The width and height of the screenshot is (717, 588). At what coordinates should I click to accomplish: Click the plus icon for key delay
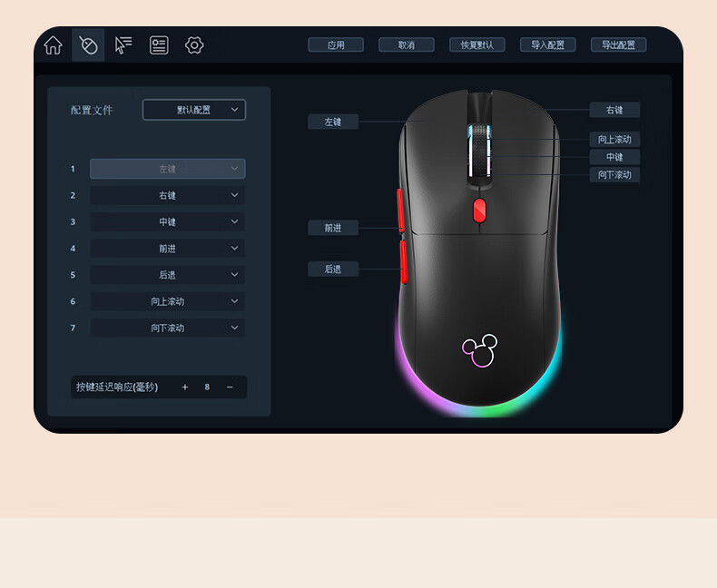pyautogui.click(x=185, y=387)
